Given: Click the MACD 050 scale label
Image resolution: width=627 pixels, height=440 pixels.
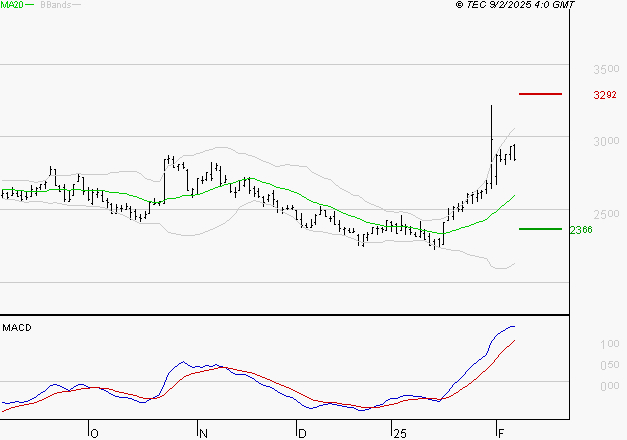Looking at the screenshot, I should [610, 365].
